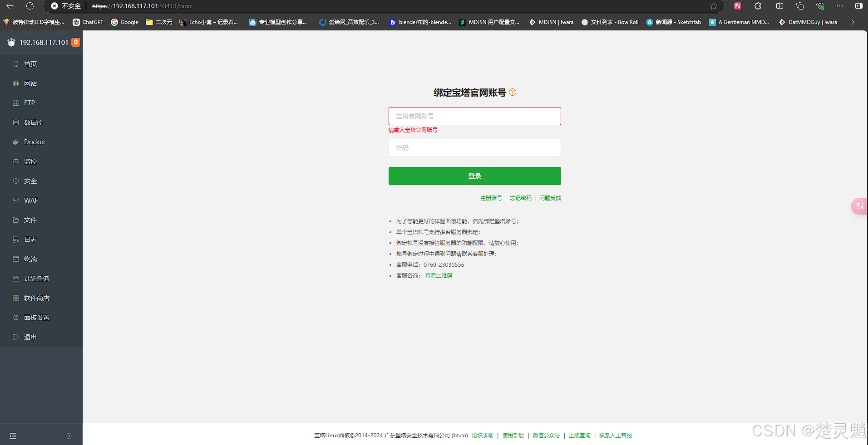Open the Docker whale icon
Image resolution: width=868 pixels, height=445 pixels.
[x=16, y=142]
